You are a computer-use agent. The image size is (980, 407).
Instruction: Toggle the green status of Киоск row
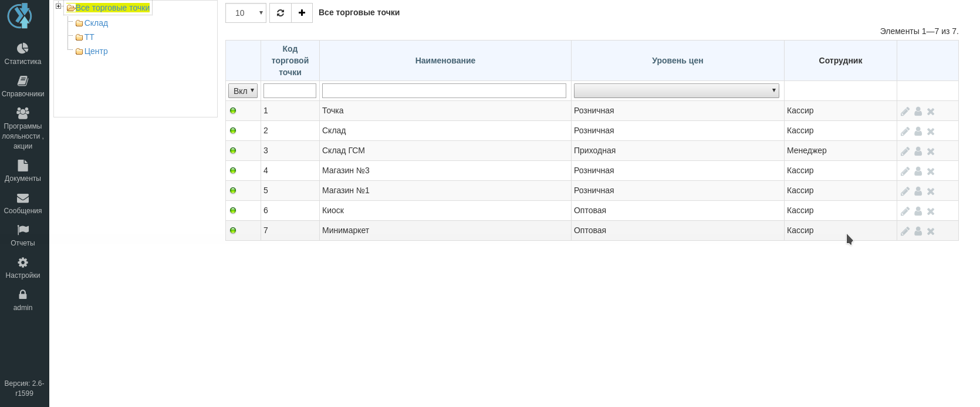coord(233,210)
